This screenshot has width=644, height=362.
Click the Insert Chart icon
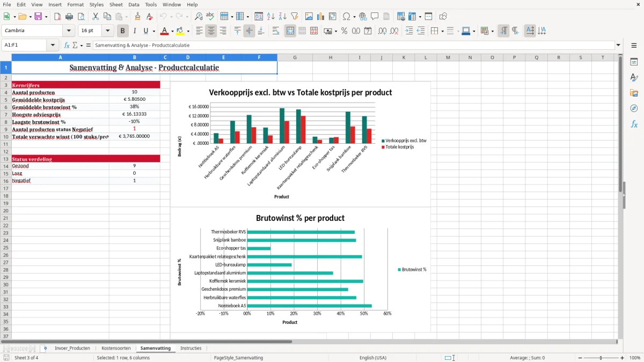point(321,17)
